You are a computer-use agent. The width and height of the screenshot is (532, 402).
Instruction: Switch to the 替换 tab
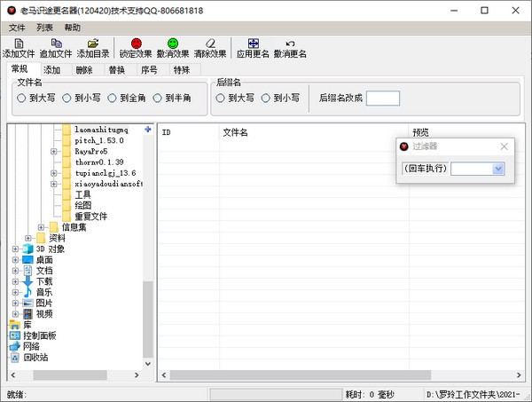[117, 70]
